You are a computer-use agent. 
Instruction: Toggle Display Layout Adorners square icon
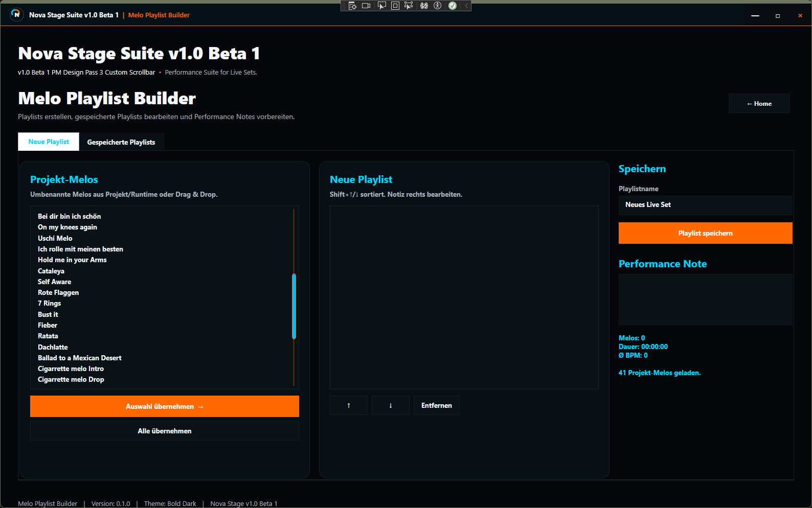click(395, 6)
